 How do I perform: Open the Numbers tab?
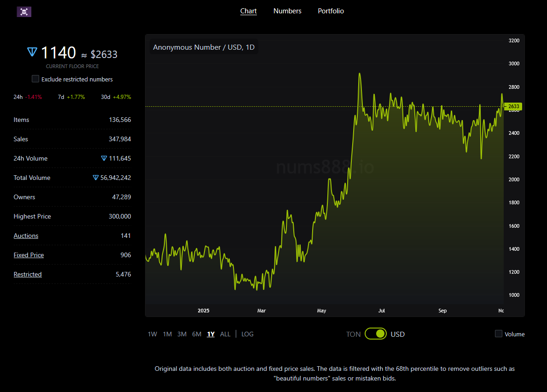click(287, 11)
